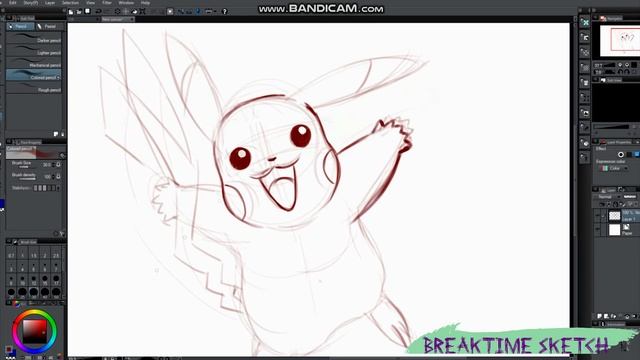Click the Save icon in command bar
640x360 pixels.
coord(87,11)
